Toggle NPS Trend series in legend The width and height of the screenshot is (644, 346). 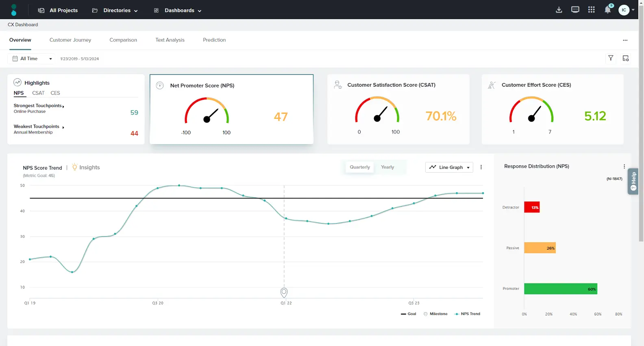coord(467,314)
